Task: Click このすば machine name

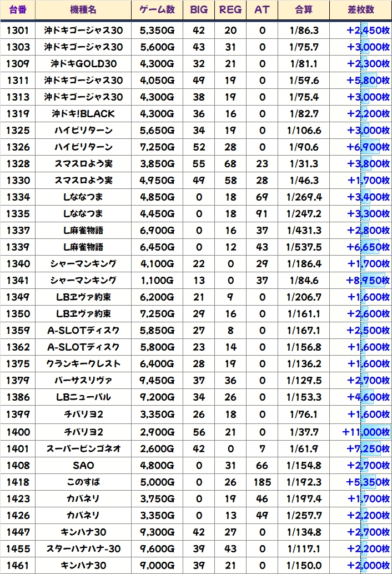Action: coord(83,482)
